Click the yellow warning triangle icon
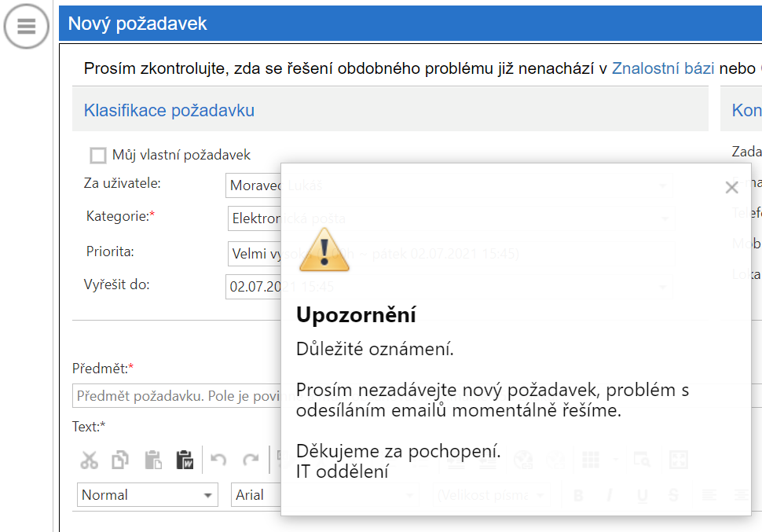Screen dimensions: 762x532 point(324,251)
